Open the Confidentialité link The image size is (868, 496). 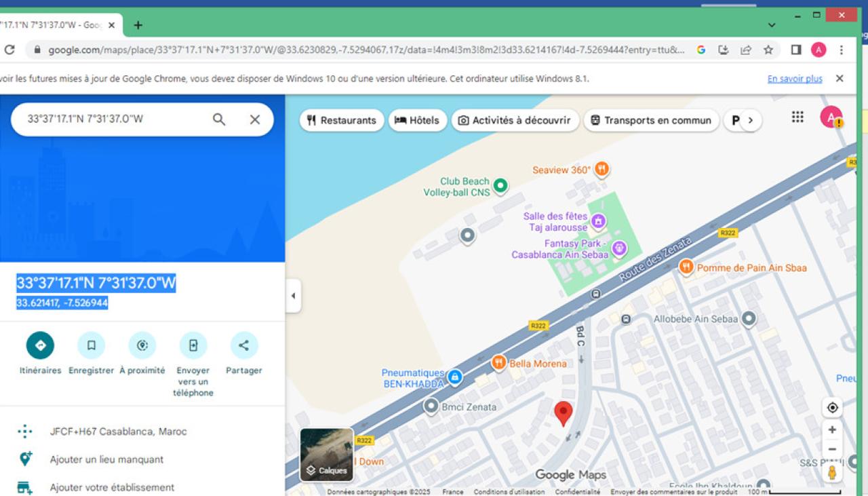click(577, 492)
